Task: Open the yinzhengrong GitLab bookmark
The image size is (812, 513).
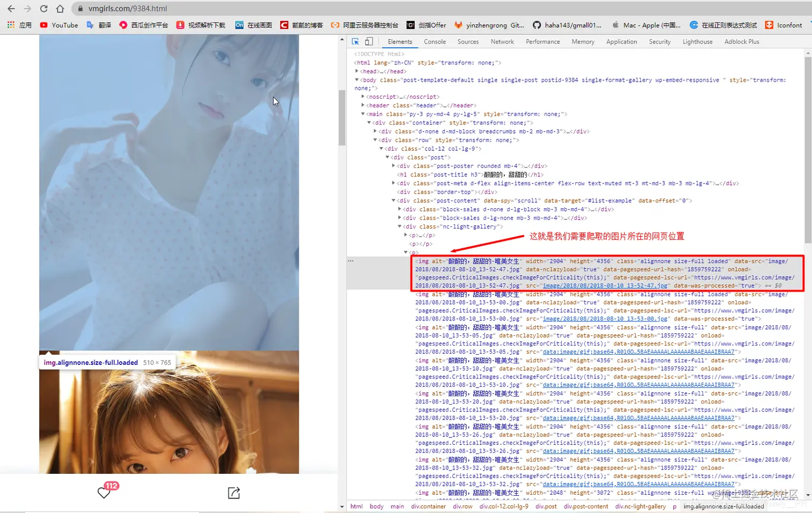Action: [x=489, y=25]
